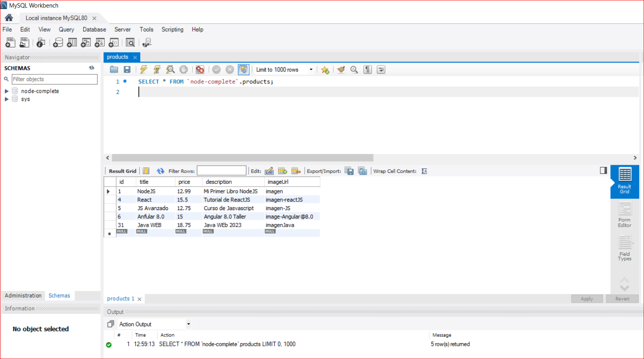This screenshot has height=359, width=644.
Task: Show next result panel chevron
Action: pyautogui.click(x=625, y=289)
